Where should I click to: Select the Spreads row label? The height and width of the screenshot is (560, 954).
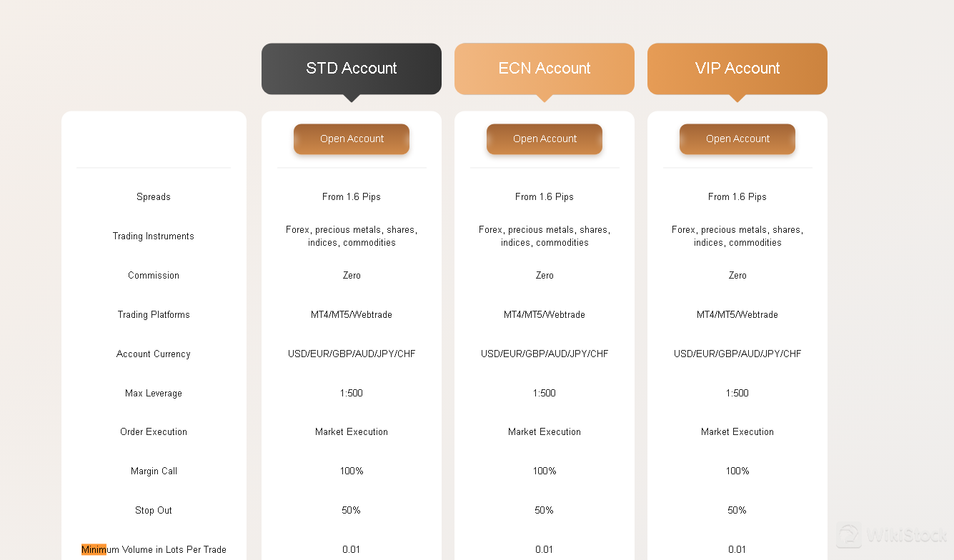tap(153, 196)
